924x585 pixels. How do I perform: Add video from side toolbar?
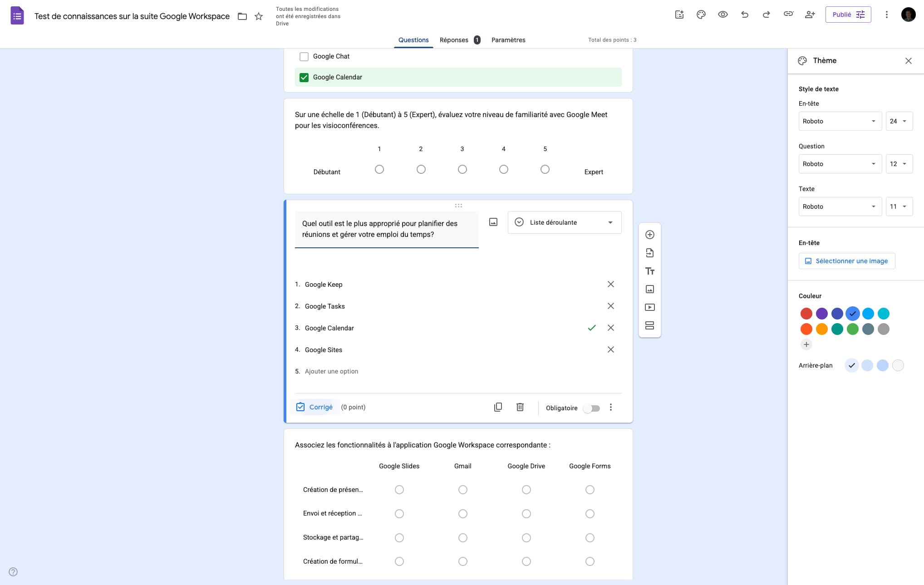[x=650, y=307]
